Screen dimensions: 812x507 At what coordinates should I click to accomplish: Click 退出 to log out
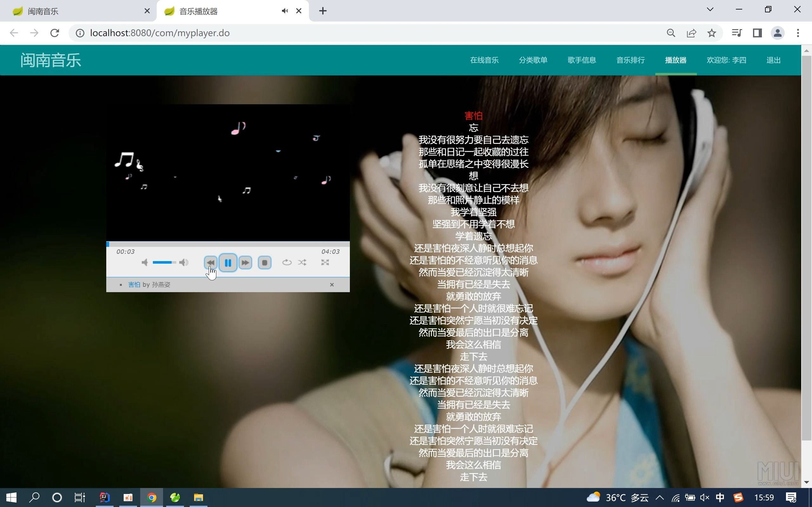pyautogui.click(x=773, y=60)
